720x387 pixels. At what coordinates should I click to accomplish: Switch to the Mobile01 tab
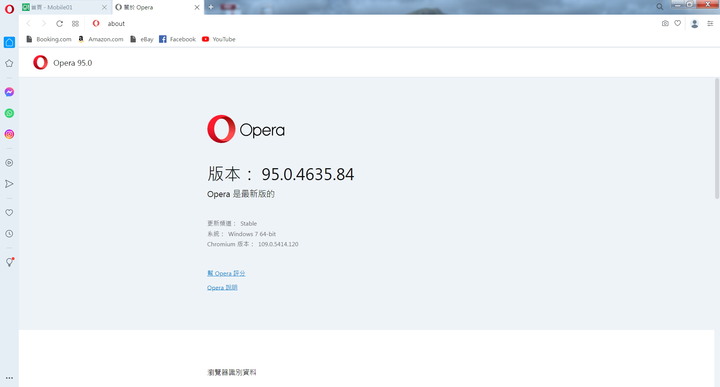(65, 7)
